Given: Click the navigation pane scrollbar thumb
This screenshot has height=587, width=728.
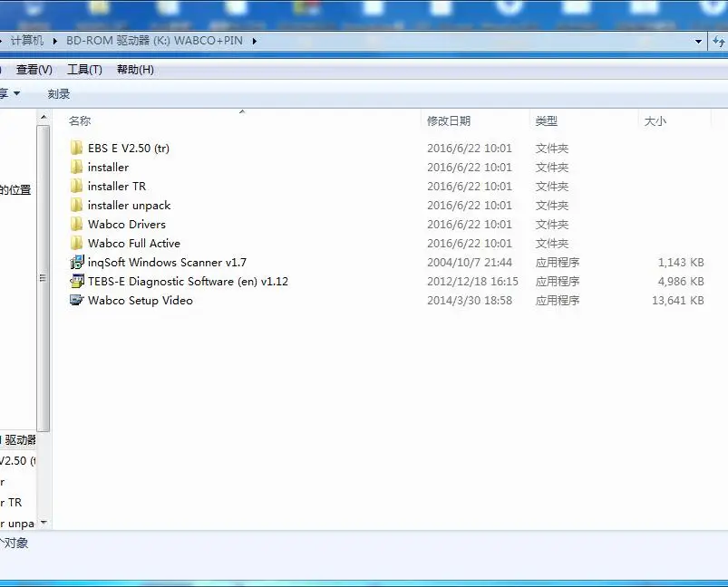Looking at the screenshot, I should (x=44, y=278).
